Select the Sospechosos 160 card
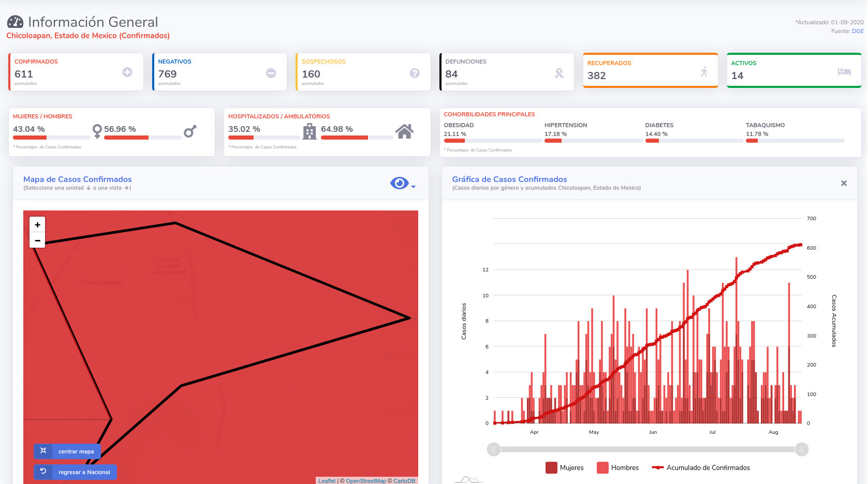This screenshot has width=868, height=484. point(363,72)
